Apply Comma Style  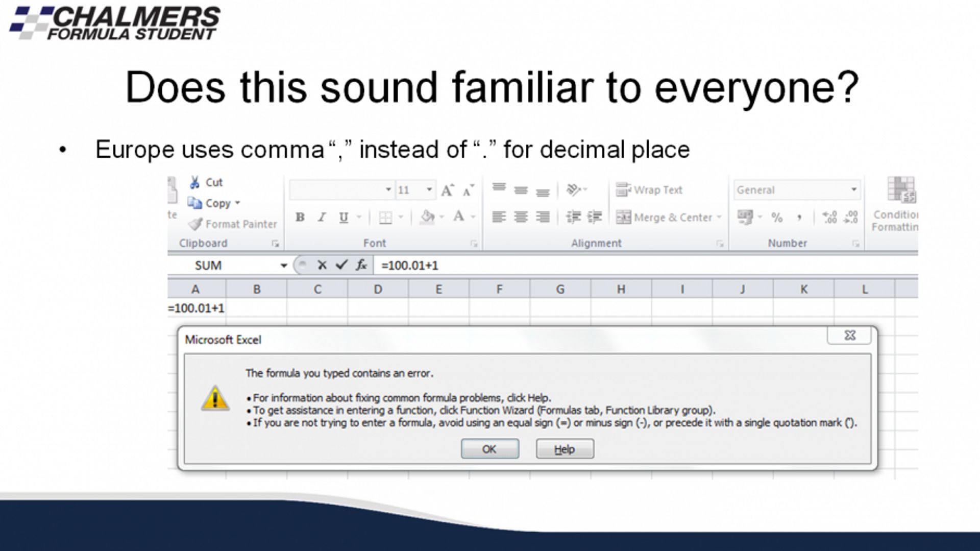coord(799,218)
